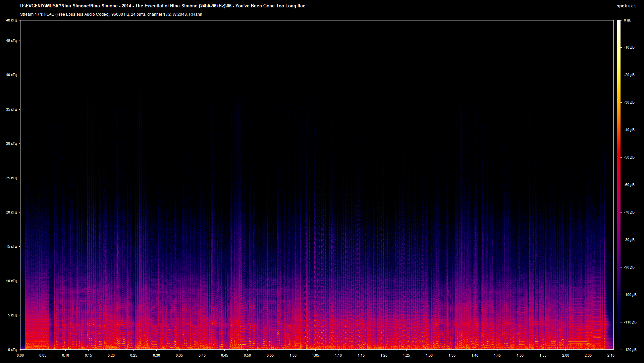Select the '15 кГц' frequency axis label
644x363 pixels.
(x=11, y=246)
